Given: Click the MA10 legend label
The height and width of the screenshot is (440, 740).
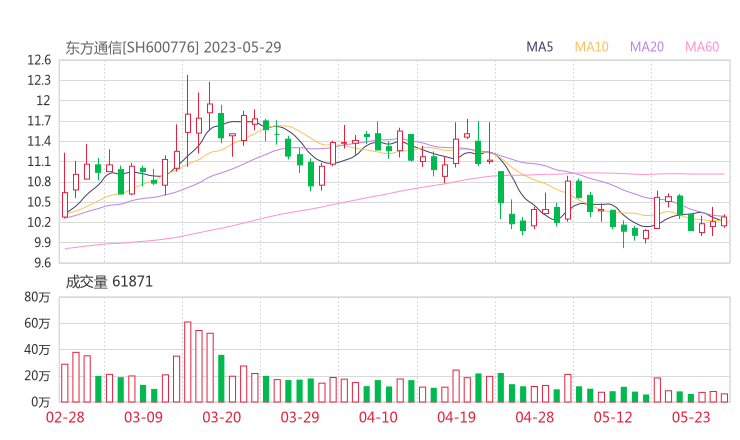Looking at the screenshot, I should [x=591, y=47].
